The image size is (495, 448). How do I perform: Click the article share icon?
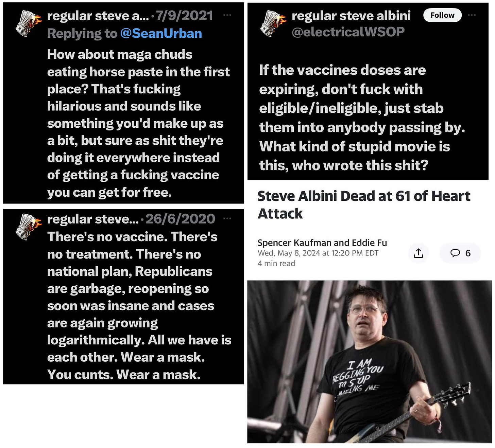pos(419,253)
